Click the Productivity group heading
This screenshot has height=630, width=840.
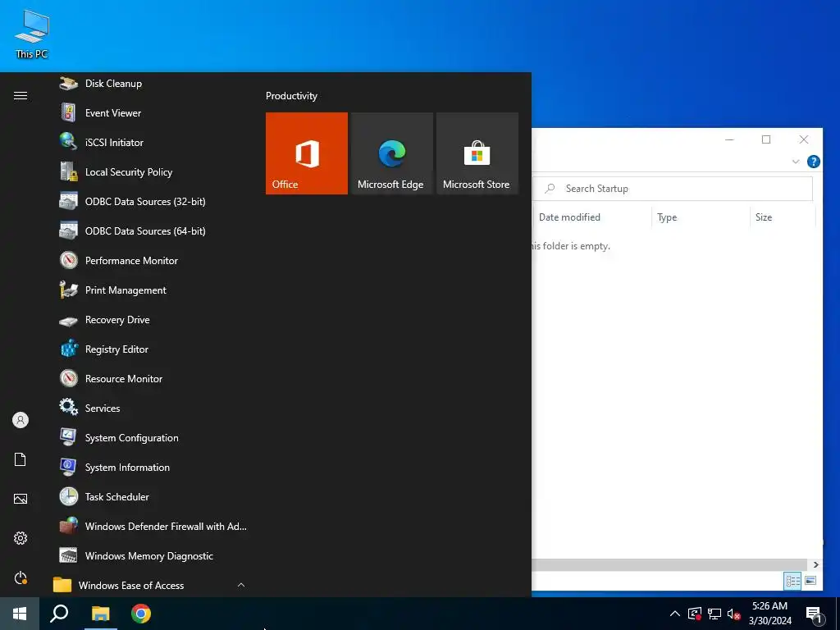pos(291,96)
